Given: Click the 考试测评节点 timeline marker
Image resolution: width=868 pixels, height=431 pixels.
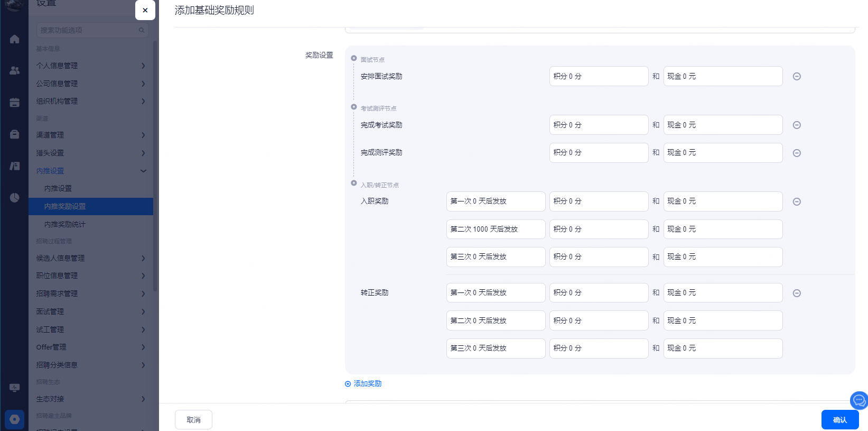Looking at the screenshot, I should point(354,107).
